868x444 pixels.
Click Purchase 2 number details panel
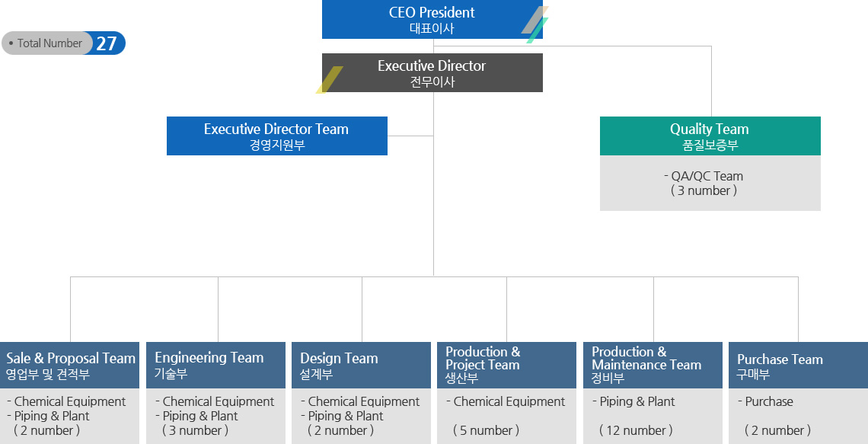798,416
